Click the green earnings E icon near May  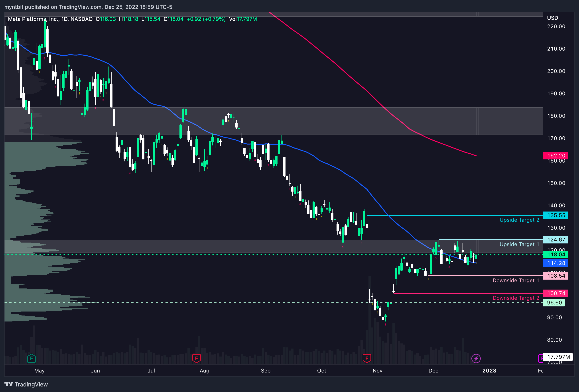[32, 358]
